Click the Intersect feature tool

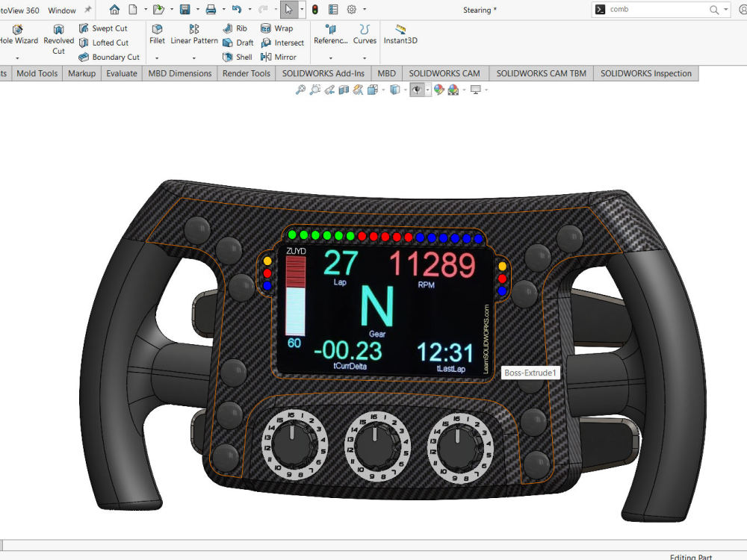[x=282, y=43]
